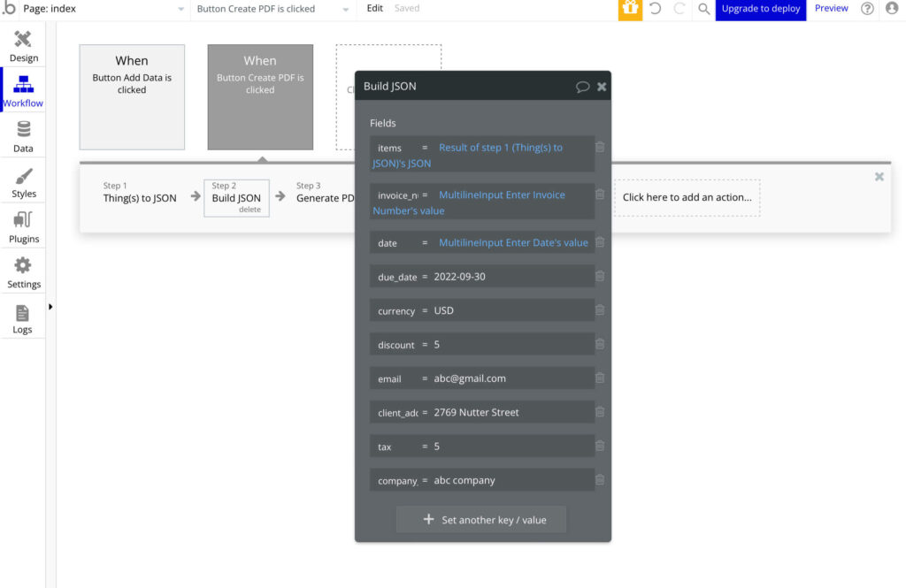The height and width of the screenshot is (588, 906).
Task: Open the Styles brush icon
Action: (x=23, y=176)
